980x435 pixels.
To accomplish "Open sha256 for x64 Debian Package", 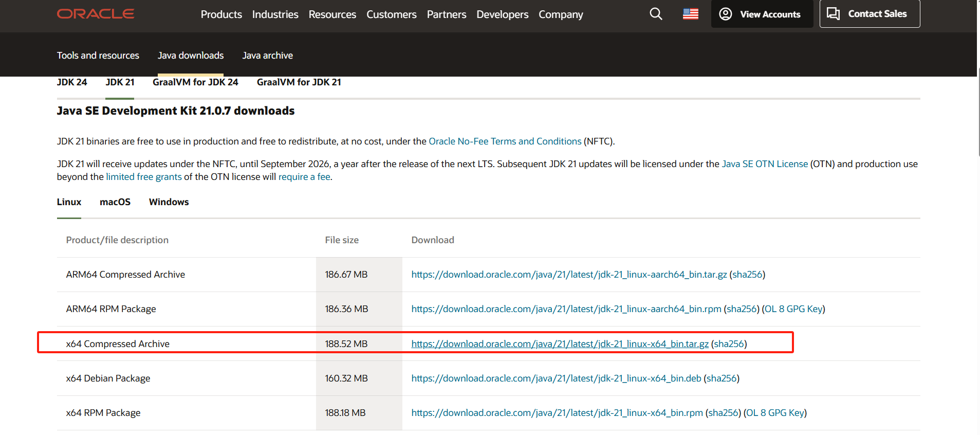I will tap(722, 378).
